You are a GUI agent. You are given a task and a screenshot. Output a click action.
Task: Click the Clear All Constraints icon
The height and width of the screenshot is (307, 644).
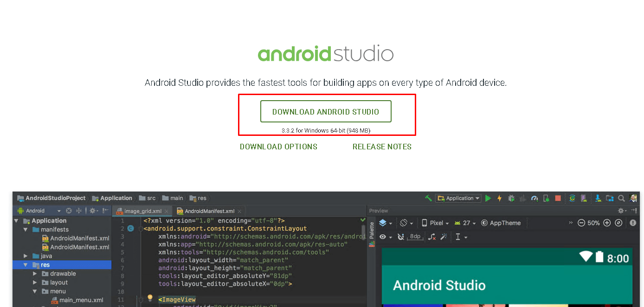point(432,237)
